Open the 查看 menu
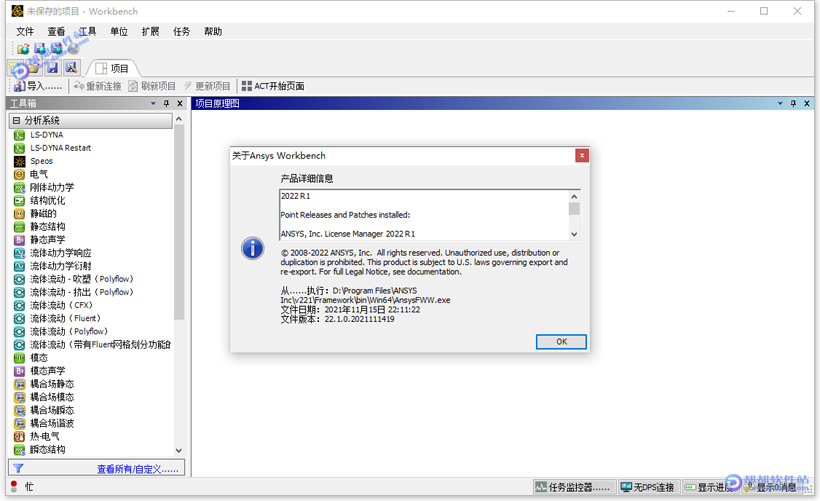This screenshot has width=820, height=501. [x=56, y=31]
